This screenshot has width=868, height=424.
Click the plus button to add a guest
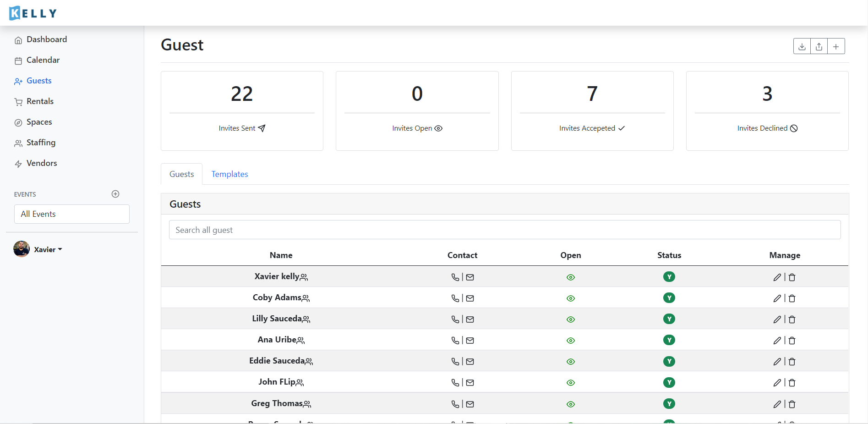(836, 46)
